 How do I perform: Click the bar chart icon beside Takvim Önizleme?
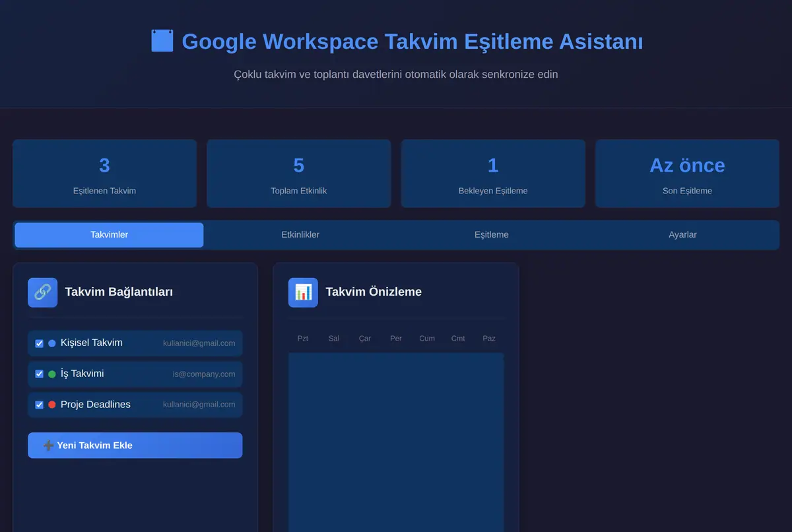coord(303,292)
